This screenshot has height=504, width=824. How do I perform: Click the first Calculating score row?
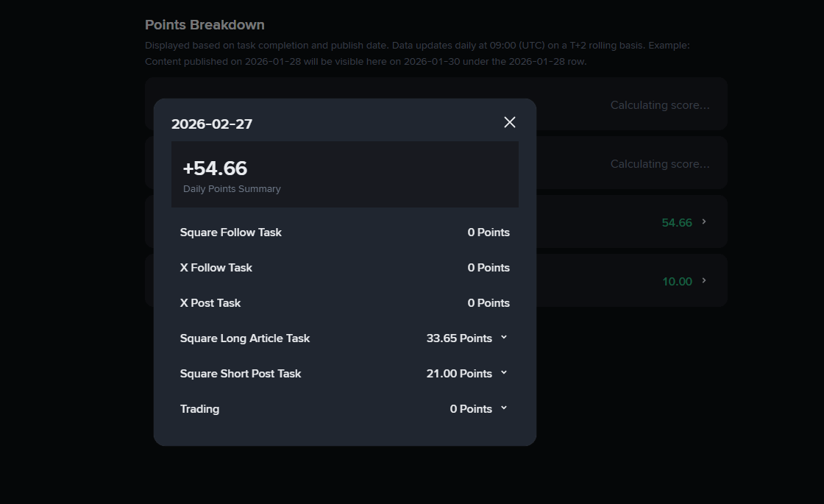pyautogui.click(x=659, y=105)
